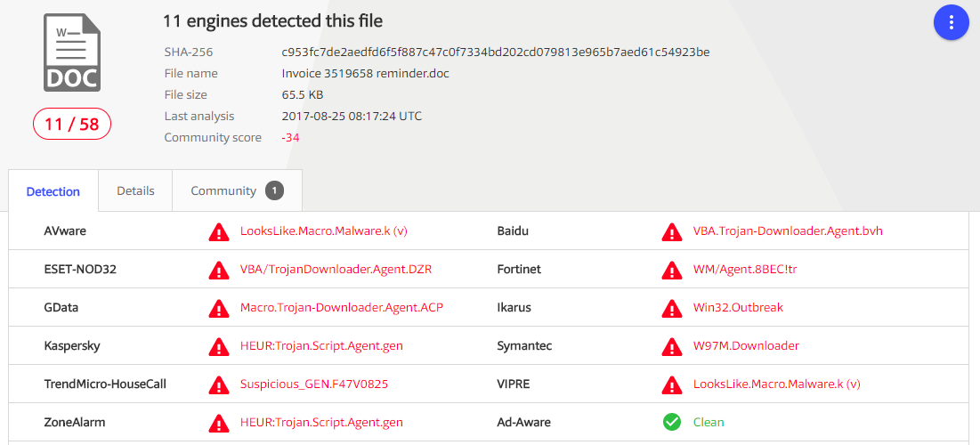
Task: Open the Community tab
Action: (223, 190)
